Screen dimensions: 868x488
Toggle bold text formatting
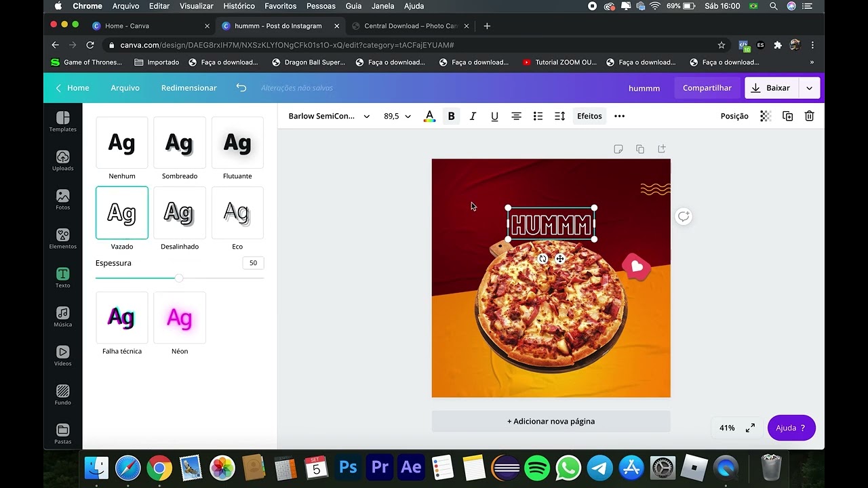451,116
